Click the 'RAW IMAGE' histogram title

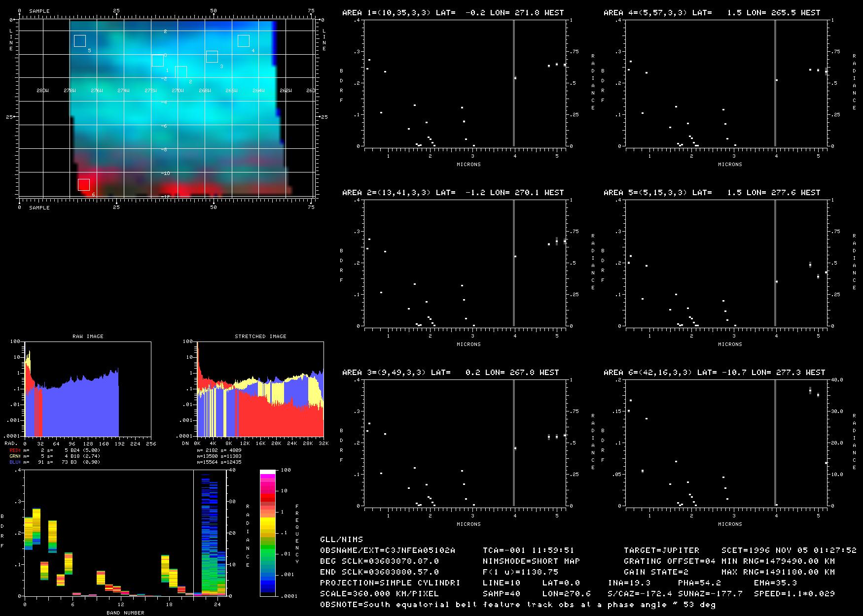[x=88, y=337]
